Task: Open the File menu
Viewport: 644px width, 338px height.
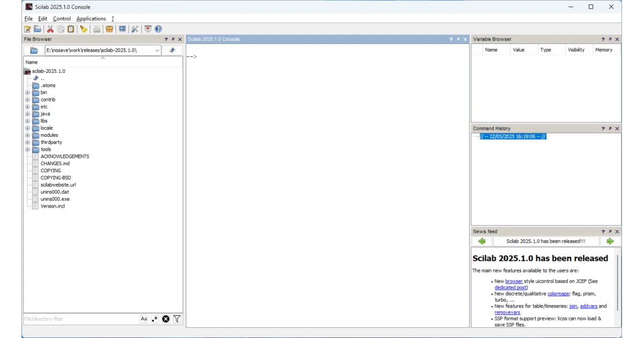Action: pyautogui.click(x=28, y=19)
